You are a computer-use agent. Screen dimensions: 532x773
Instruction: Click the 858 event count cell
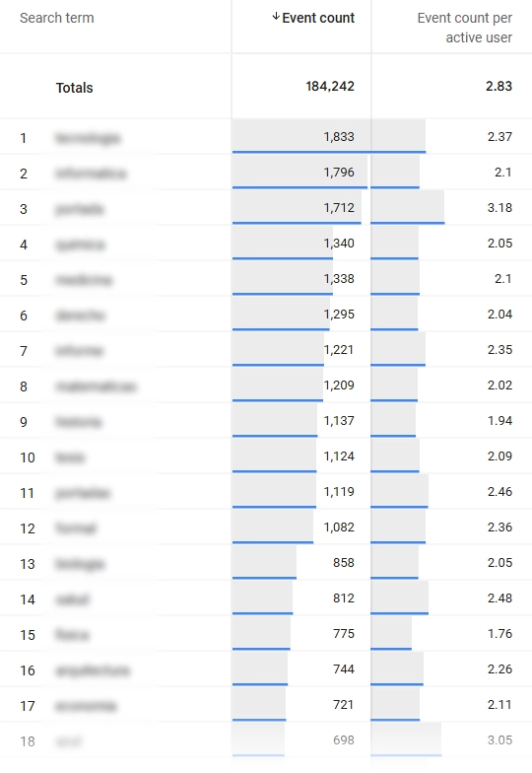point(343,562)
